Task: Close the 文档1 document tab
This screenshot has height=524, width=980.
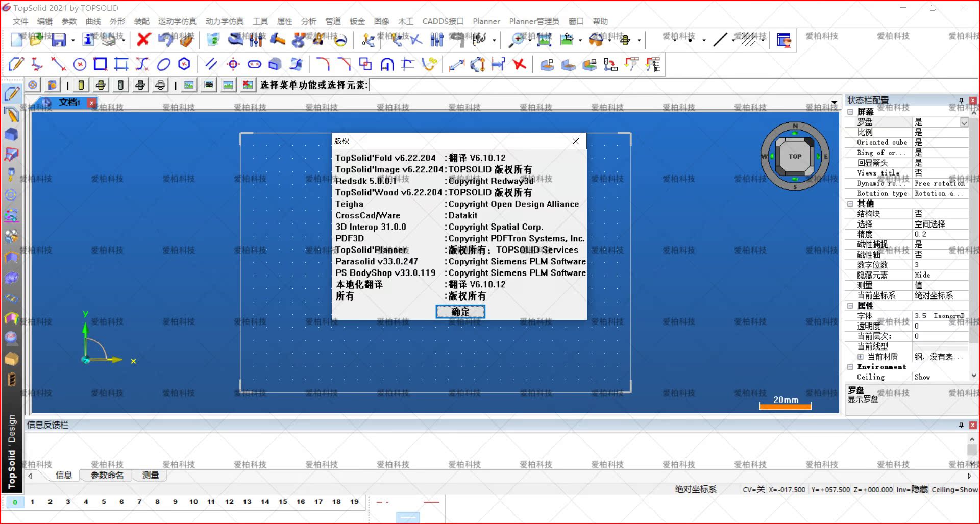Action: coord(92,103)
